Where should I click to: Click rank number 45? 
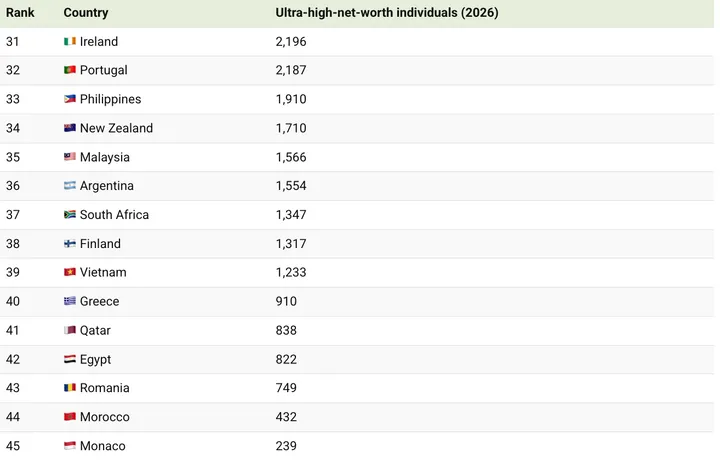click(x=13, y=446)
